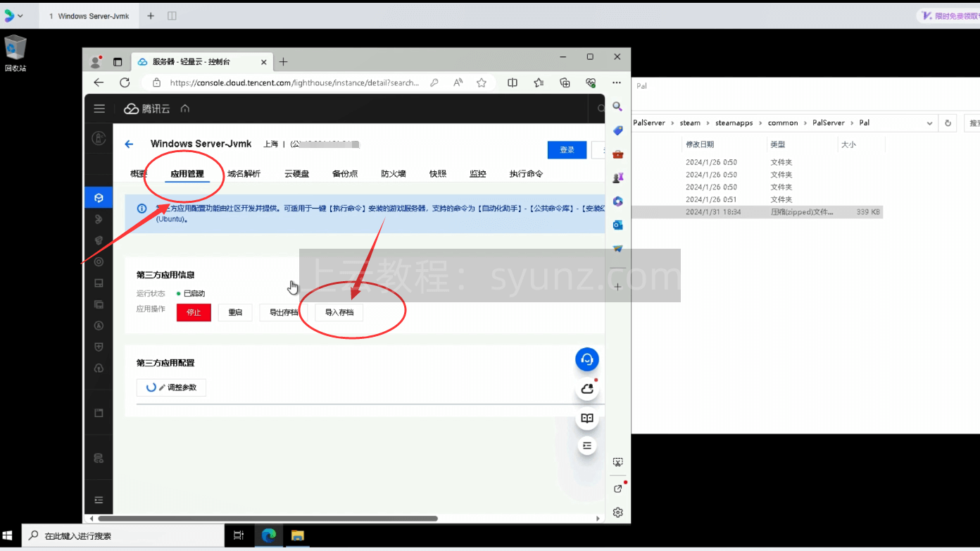Viewport: 980px width, 551px height.
Task: Click the 重启 button
Action: 235,312
